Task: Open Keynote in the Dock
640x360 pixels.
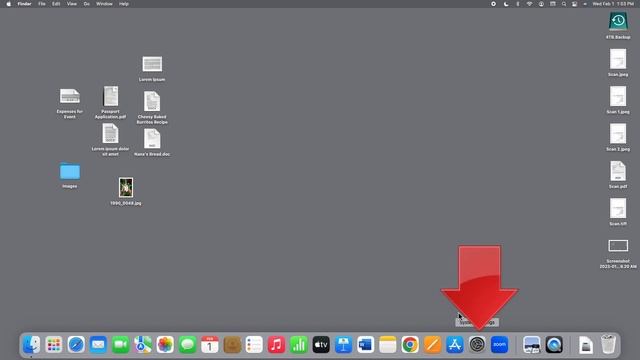Action: pyautogui.click(x=343, y=345)
